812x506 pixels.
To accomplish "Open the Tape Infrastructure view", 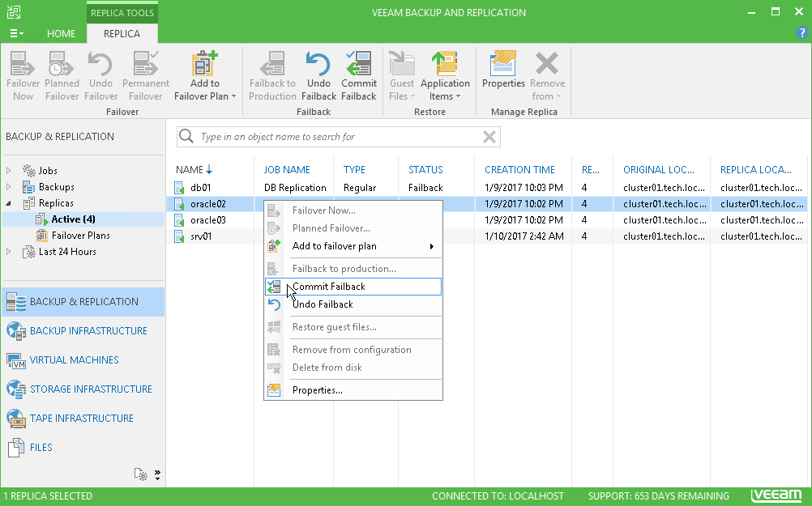I will click(x=83, y=418).
